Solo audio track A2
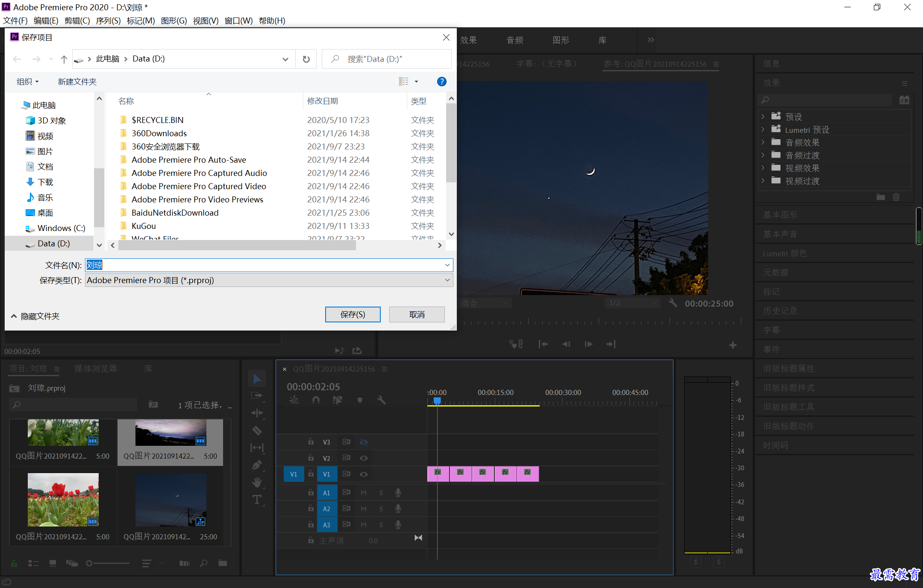 coord(381,509)
